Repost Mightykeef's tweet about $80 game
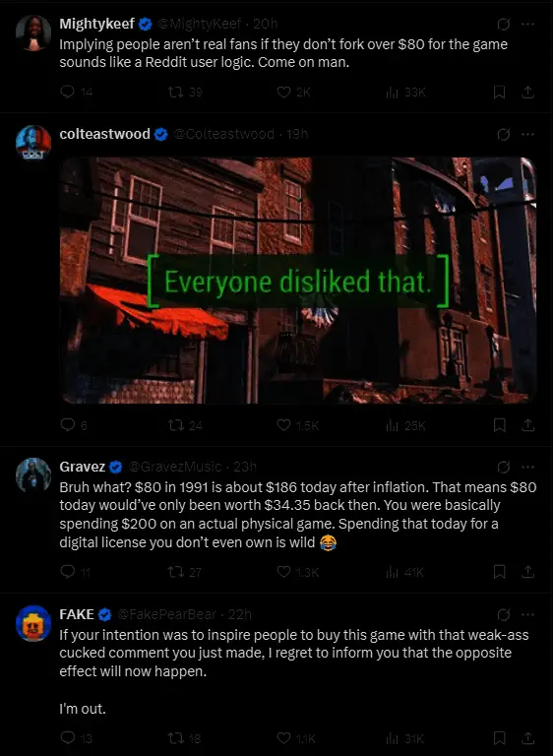The height and width of the screenshot is (756, 553). coord(174,92)
